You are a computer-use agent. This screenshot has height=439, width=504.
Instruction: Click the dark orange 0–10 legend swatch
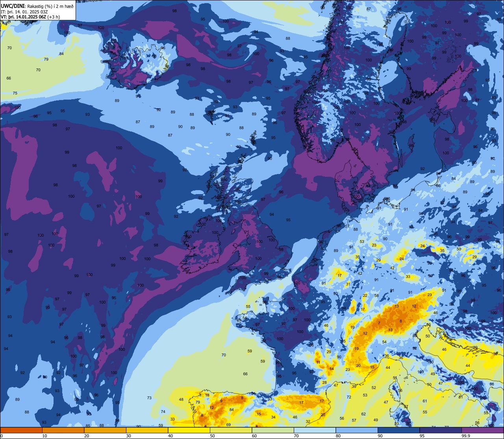point(21,430)
